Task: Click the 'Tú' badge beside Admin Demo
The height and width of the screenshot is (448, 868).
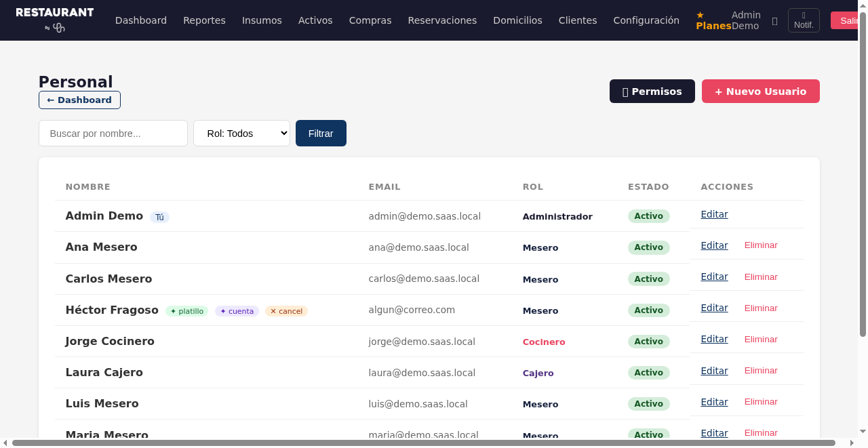Action: (159, 218)
